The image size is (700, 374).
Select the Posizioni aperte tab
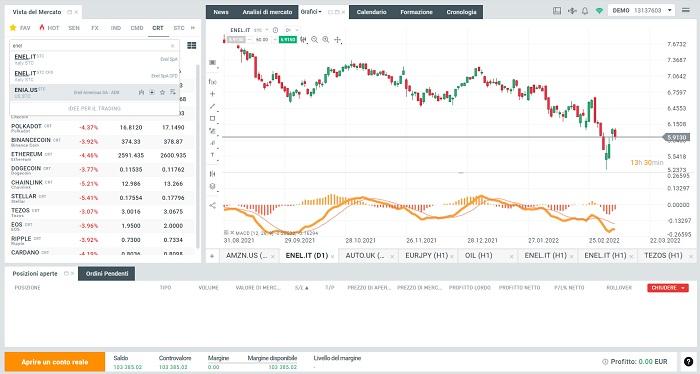pyautogui.click(x=35, y=274)
